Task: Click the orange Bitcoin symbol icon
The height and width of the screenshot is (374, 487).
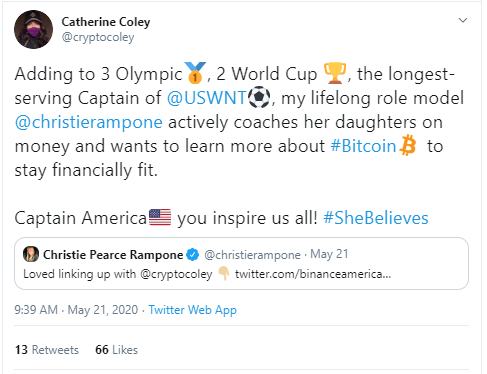Action: [408, 145]
